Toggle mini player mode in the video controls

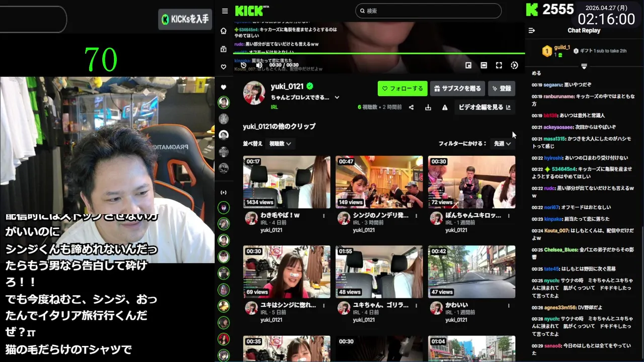(x=468, y=65)
